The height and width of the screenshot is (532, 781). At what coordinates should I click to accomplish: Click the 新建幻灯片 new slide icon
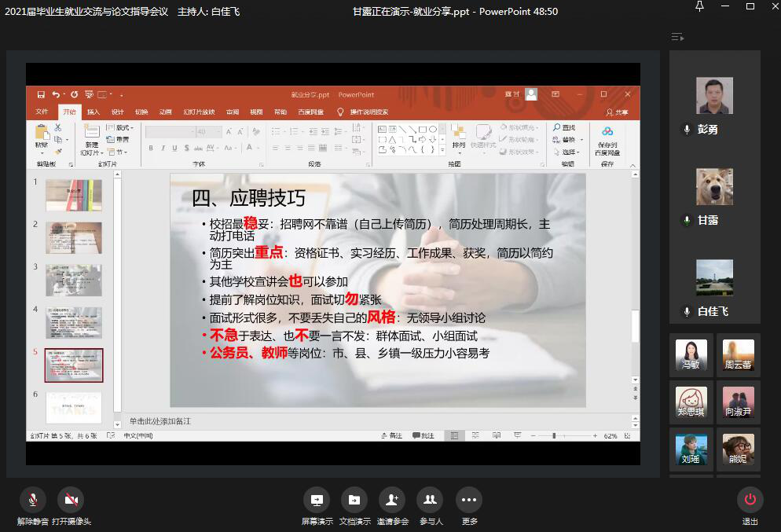pos(91,133)
